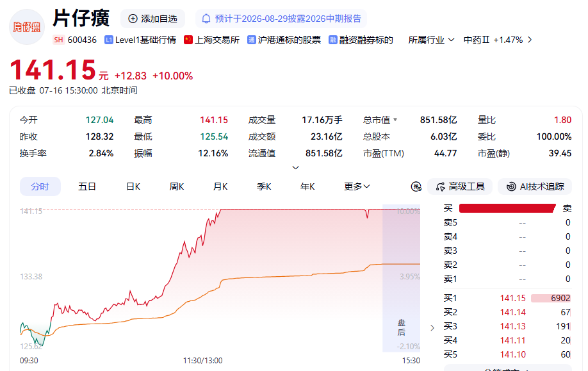This screenshot has width=588, height=371.
Task: Click the 委比 value 100.00%
Action: 554,136
